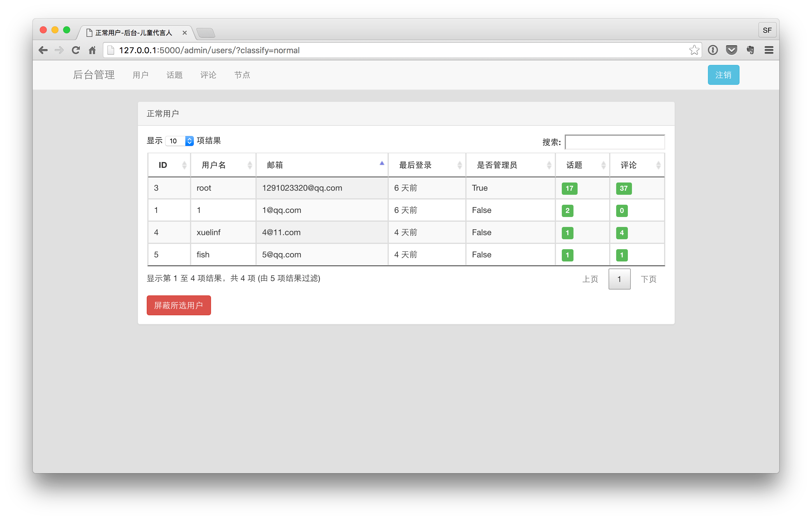Sort by 邮箱 column header arrow

(x=381, y=164)
